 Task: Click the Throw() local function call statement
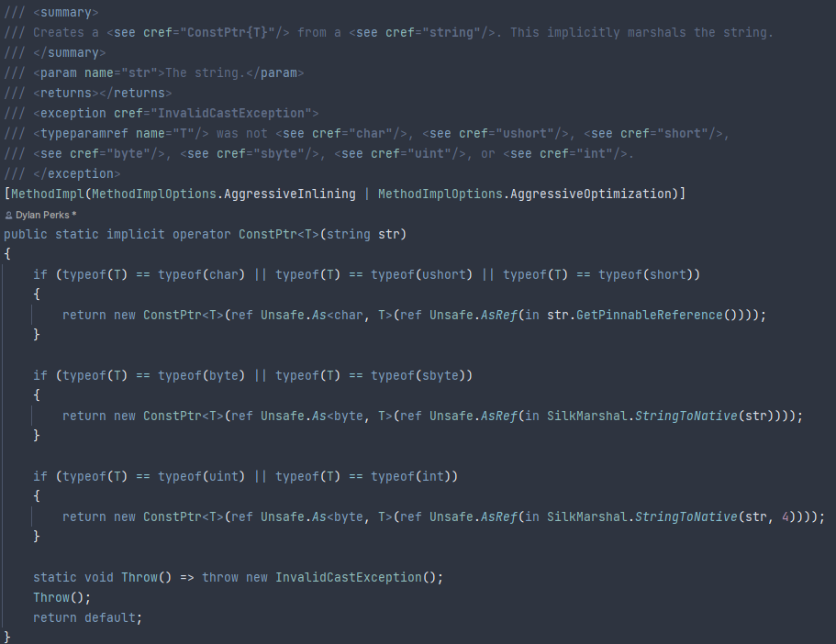(x=61, y=597)
